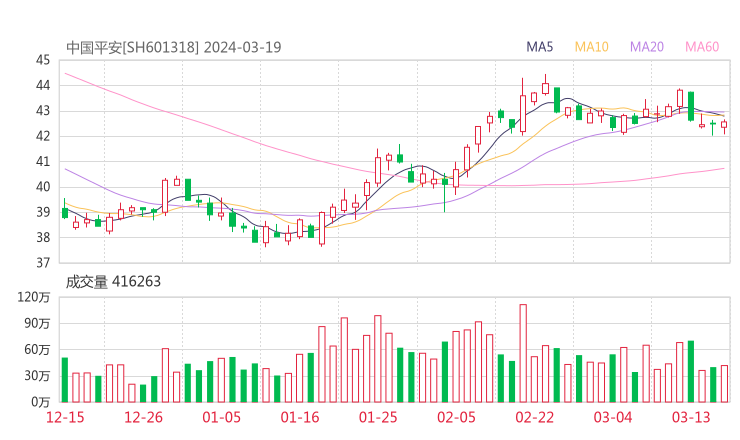This screenshot has width=740, height=440.
Task: Click the 12-15 date axis label
Action: tap(65, 417)
